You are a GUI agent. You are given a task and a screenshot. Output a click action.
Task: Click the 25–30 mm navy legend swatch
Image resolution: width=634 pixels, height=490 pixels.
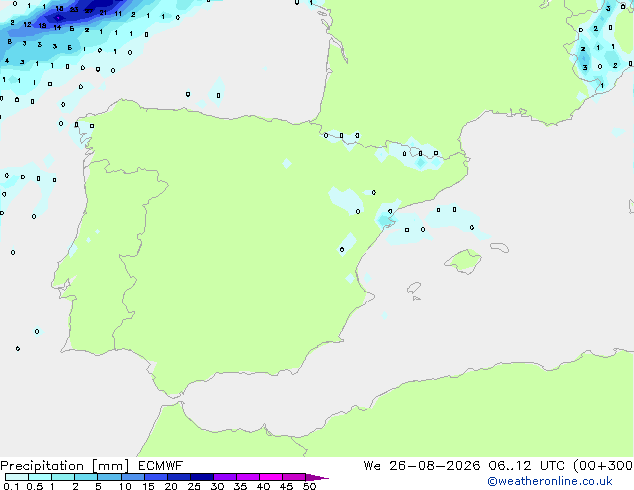pos(201,477)
